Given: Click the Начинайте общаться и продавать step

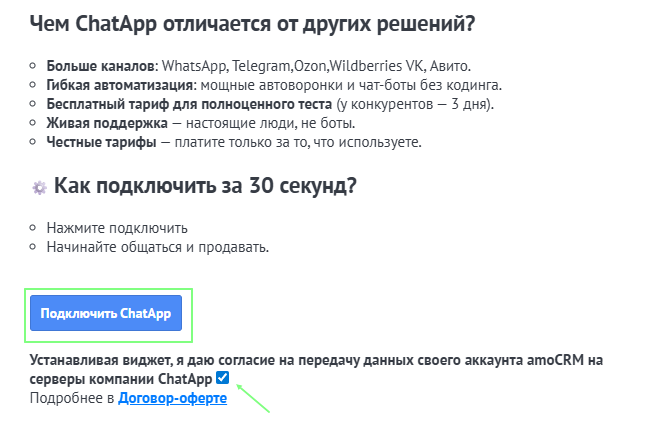Looking at the screenshot, I should coord(158,246).
